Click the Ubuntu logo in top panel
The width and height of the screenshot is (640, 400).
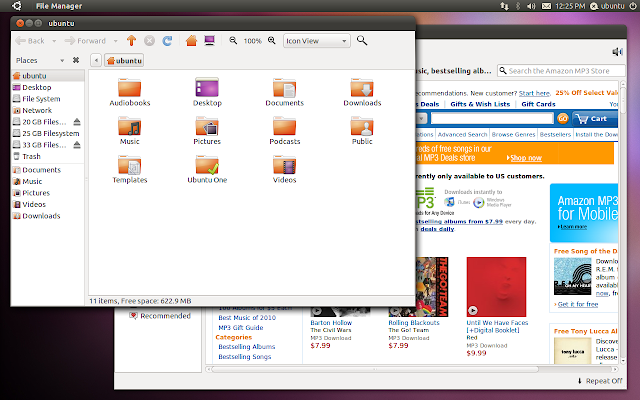point(16,6)
